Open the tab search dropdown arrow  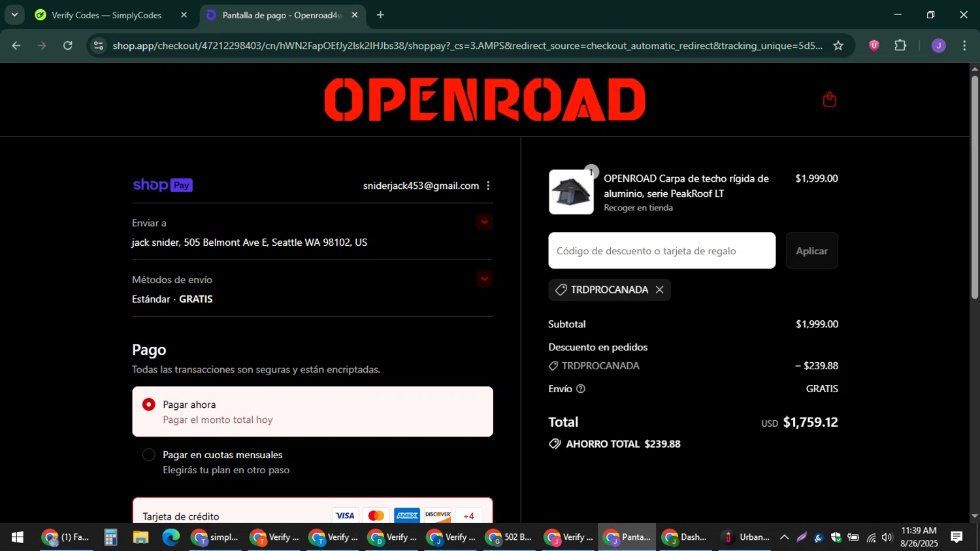click(14, 15)
